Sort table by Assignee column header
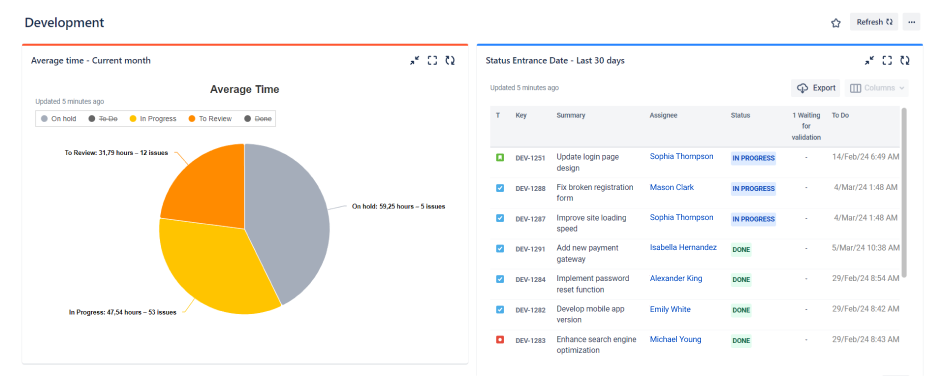 coord(663,115)
